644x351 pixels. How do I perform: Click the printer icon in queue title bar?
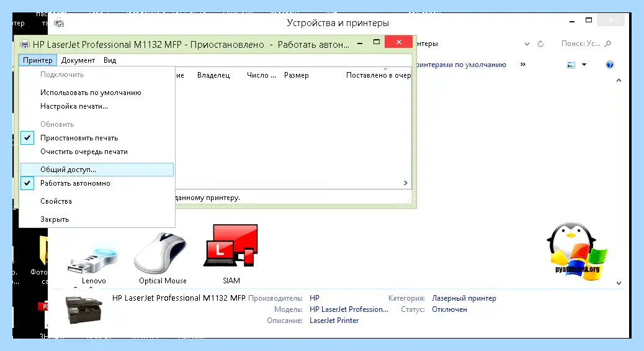pyautogui.click(x=25, y=45)
